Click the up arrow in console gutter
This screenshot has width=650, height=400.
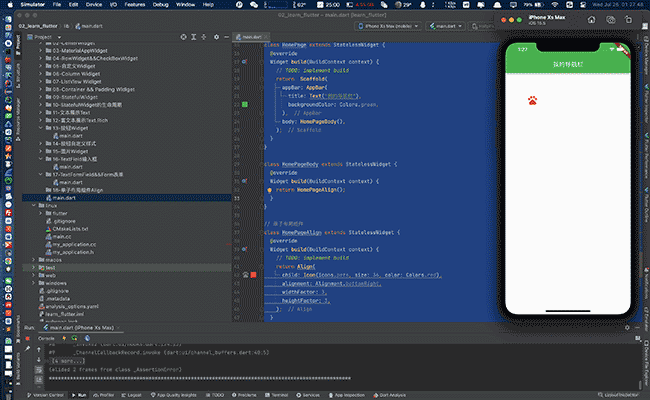pyautogui.click(x=39, y=350)
